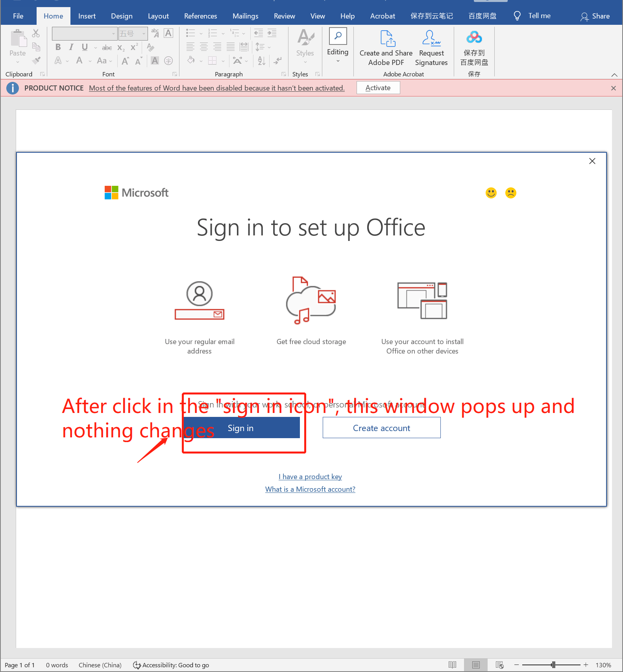Open the Styles gallery icon
The width and height of the screenshot is (623, 672).
pyautogui.click(x=305, y=37)
